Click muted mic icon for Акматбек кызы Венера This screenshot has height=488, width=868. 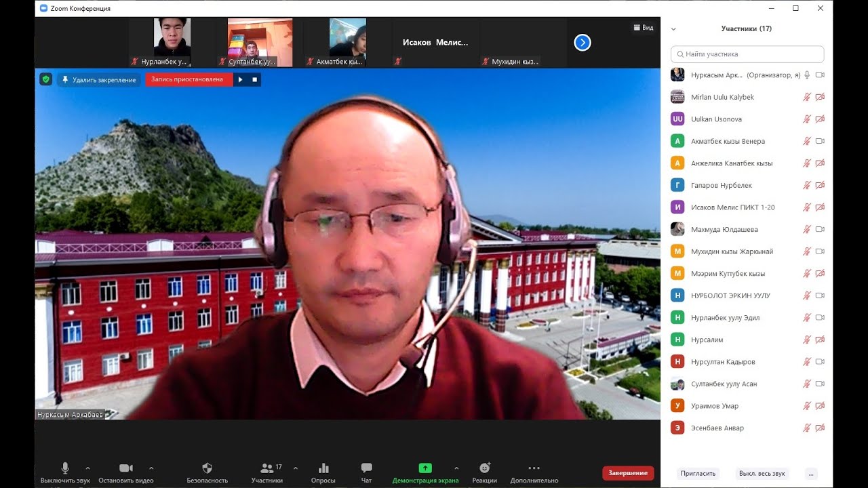(x=807, y=141)
